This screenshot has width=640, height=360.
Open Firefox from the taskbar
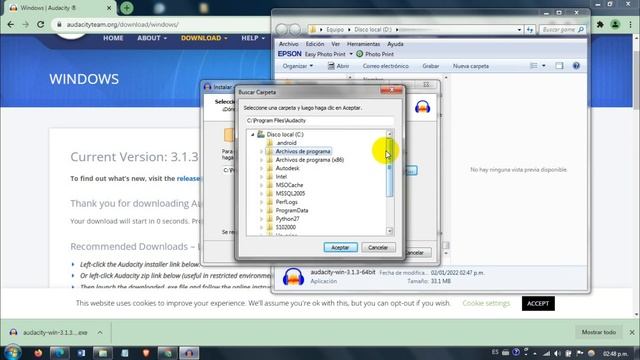click(38, 353)
